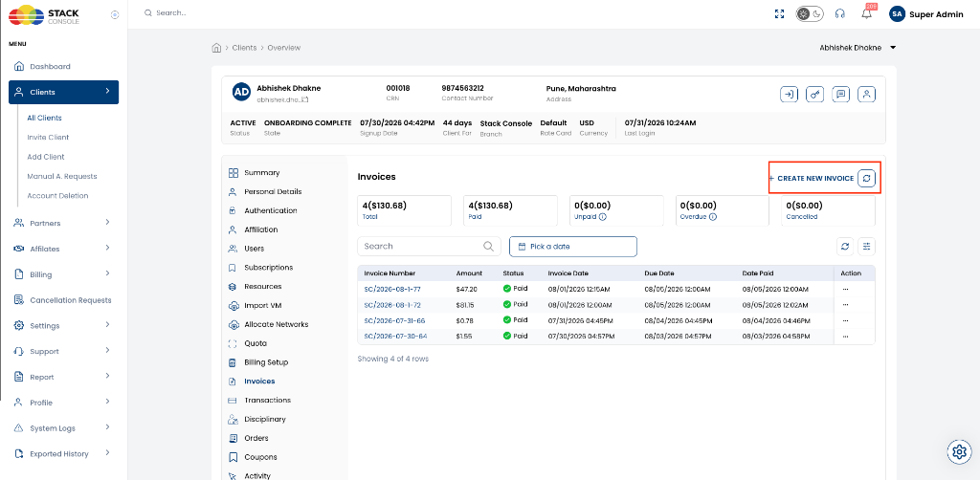Viewport: 980px width, 480px height.
Task: Open Account Deletion in sidebar
Action: [x=57, y=195]
